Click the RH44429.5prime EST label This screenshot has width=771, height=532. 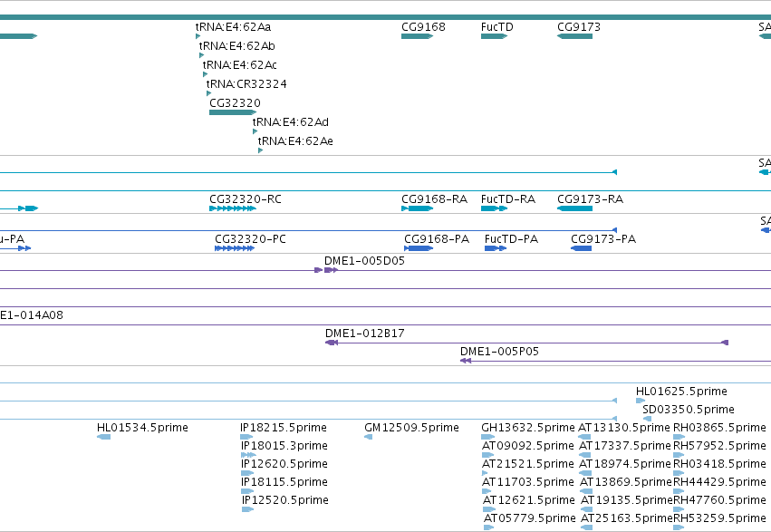[x=719, y=482]
